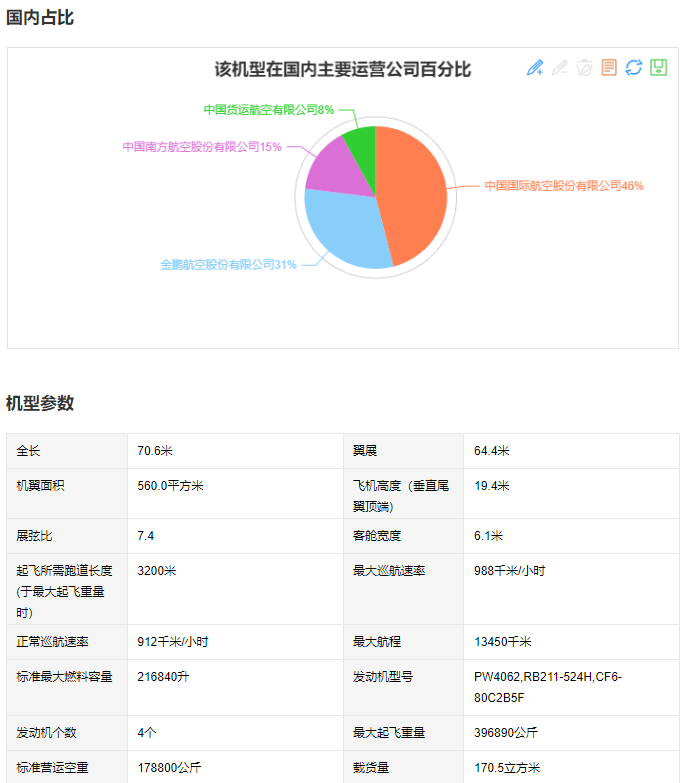This screenshot has height=783, width=685.
Task: Click the 标准最大燃料容量 header cell
Action: click(x=67, y=687)
